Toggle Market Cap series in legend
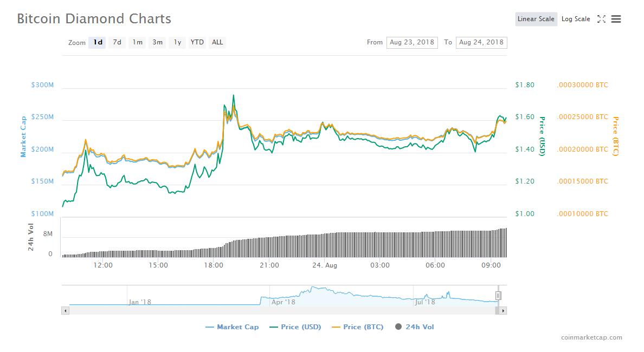The width and height of the screenshot is (644, 352). [x=232, y=327]
